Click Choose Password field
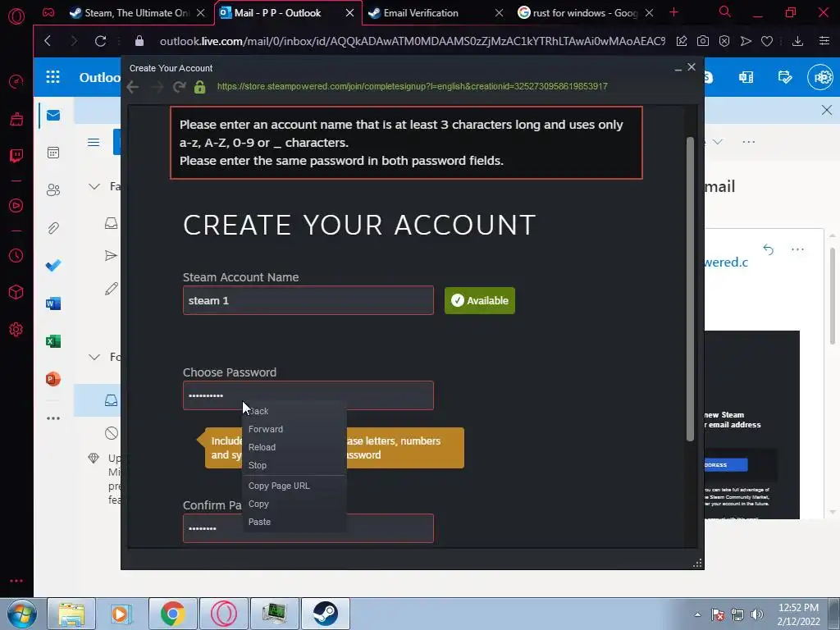This screenshot has width=840, height=630. (x=308, y=395)
